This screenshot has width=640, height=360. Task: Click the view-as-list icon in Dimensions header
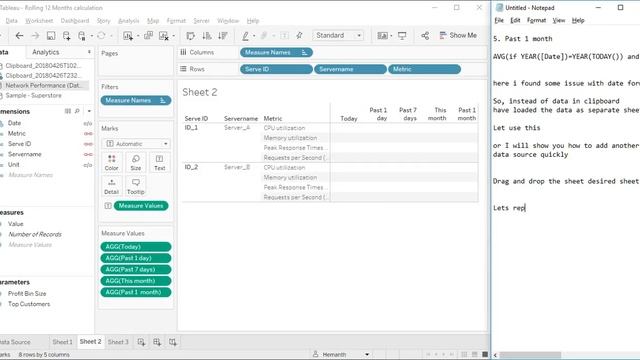point(68,111)
